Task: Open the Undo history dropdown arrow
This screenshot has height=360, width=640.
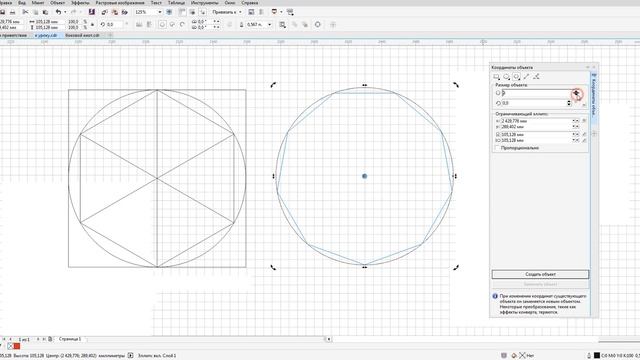Action: pos(65,12)
